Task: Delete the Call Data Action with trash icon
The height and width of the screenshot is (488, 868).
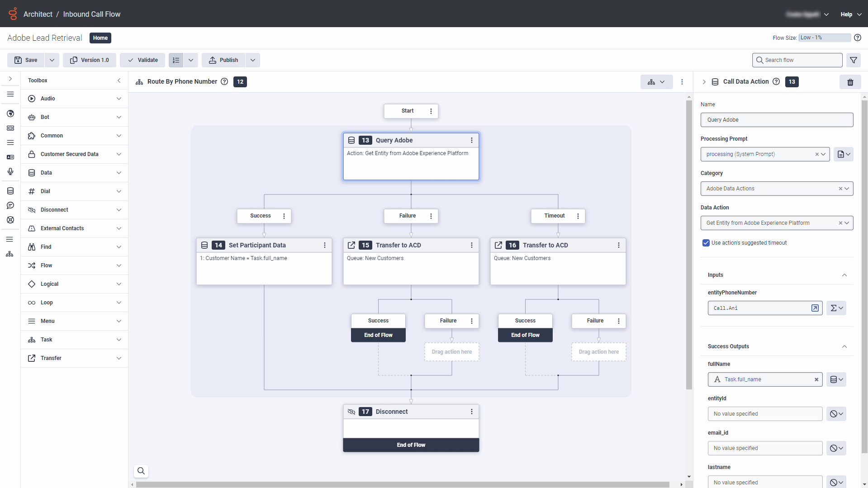Action: click(x=850, y=82)
